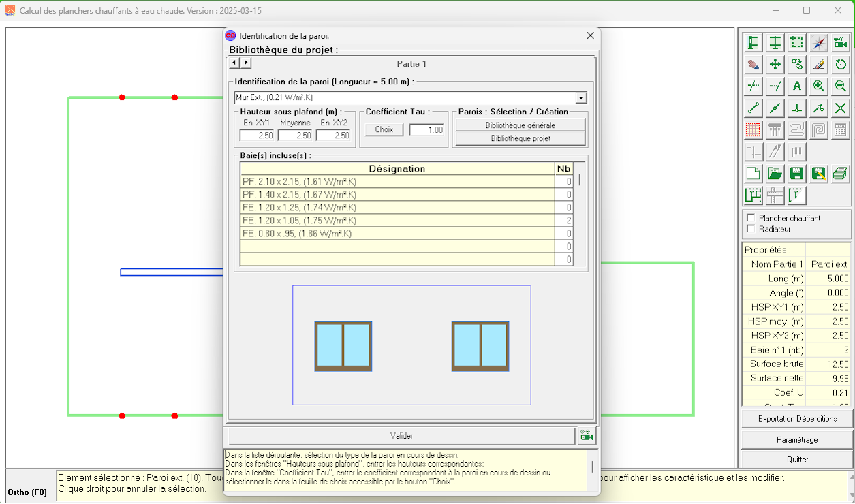The width and height of the screenshot is (855, 504).
Task: Click the red grid icon
Action: (753, 129)
